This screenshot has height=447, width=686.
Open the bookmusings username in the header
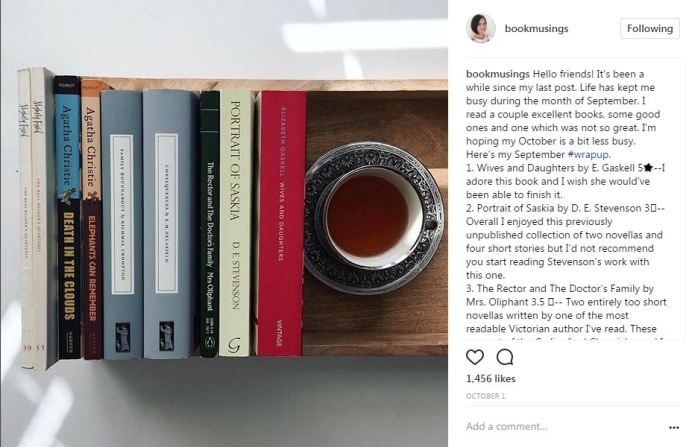point(536,28)
